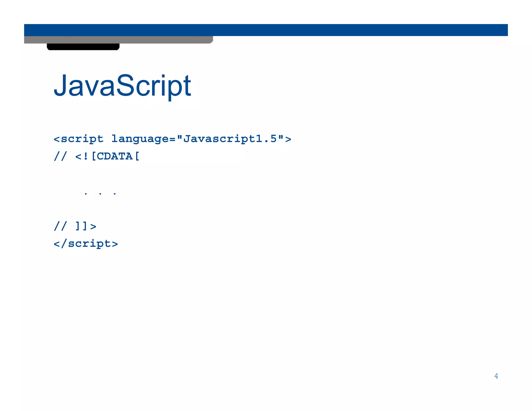Image resolution: width=532 pixels, height=411 pixels.
Task: Select the "// <![CDATA[" comment line
Action: [97, 156]
